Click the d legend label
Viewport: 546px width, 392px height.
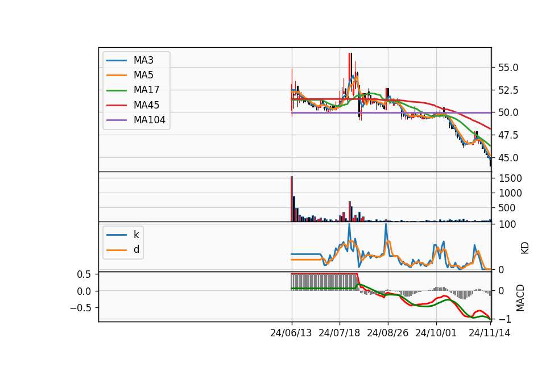coord(136,249)
